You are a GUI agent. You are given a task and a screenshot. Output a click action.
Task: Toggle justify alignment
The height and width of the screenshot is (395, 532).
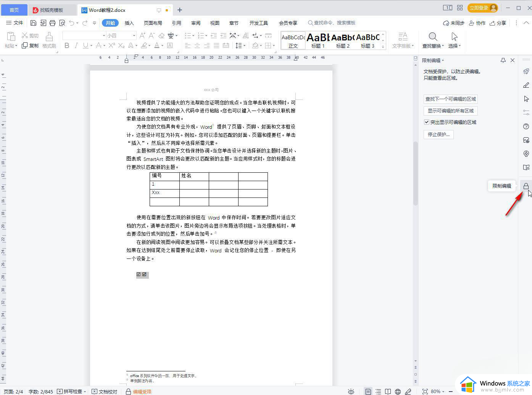[216, 45]
